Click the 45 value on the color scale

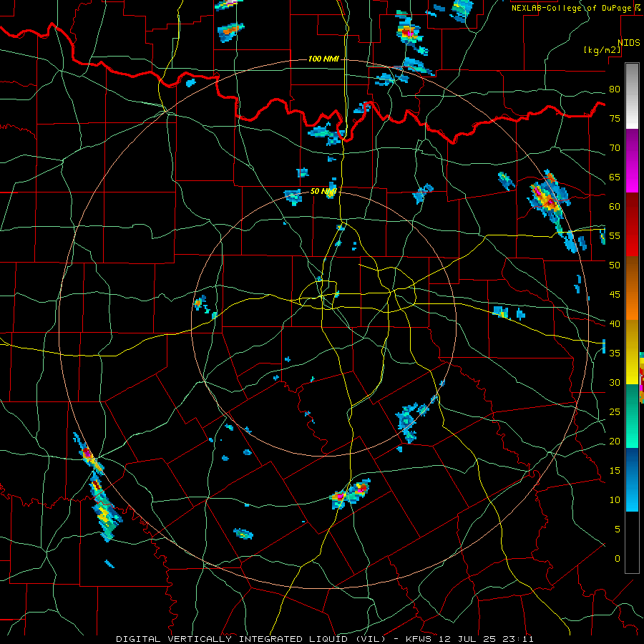point(615,295)
